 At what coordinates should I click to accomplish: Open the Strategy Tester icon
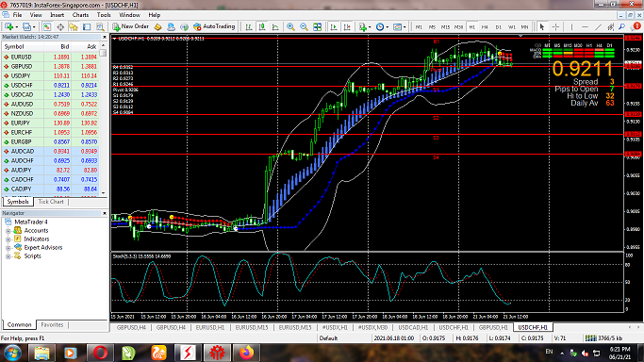[x=100, y=26]
